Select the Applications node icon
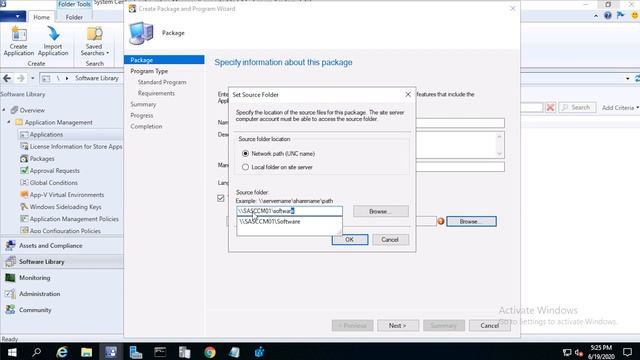This screenshot has height=360, width=640. (24, 134)
